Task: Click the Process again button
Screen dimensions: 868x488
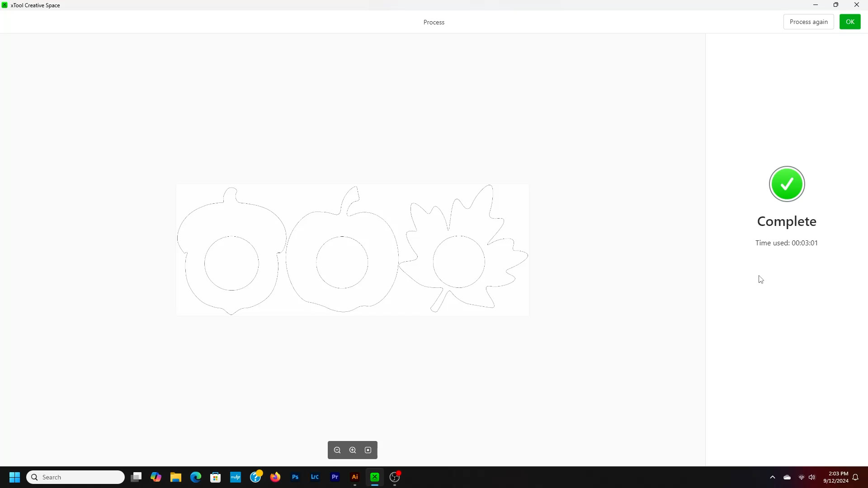Action: 808,22
